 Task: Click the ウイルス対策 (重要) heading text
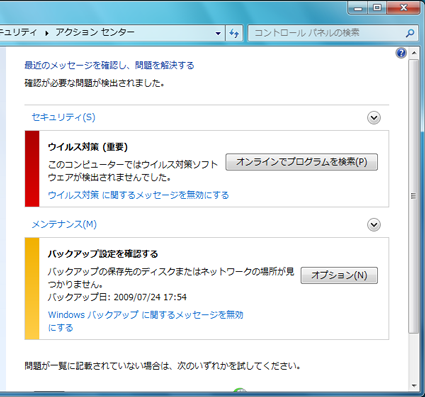[x=88, y=147]
